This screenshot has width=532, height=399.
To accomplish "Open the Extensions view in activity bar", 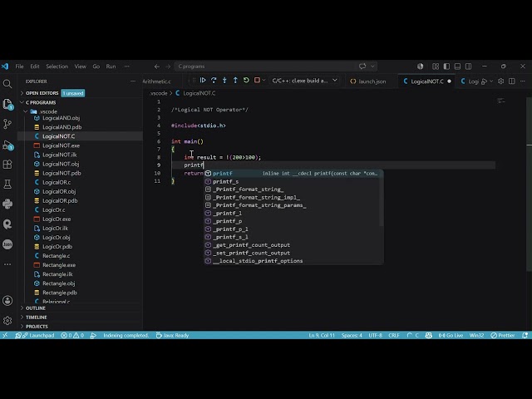I will [x=7, y=165].
